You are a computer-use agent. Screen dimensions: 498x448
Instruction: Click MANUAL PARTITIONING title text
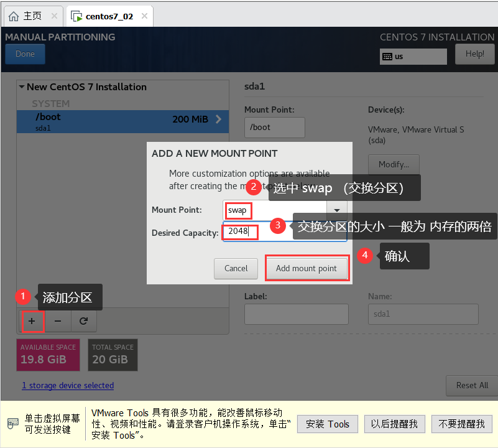pyautogui.click(x=60, y=37)
